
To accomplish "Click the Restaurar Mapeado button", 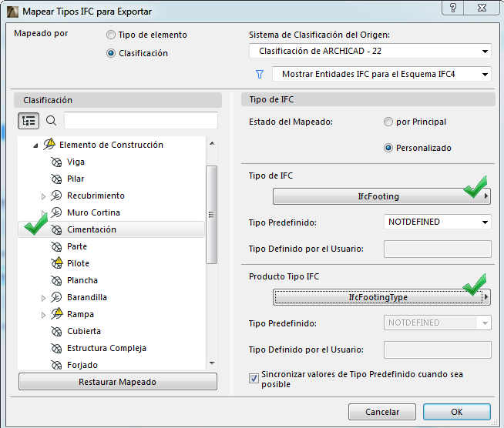I will click(x=117, y=382).
